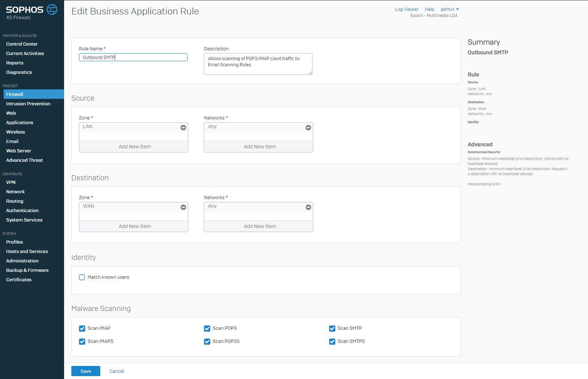Open Email protection menu

coord(12,141)
